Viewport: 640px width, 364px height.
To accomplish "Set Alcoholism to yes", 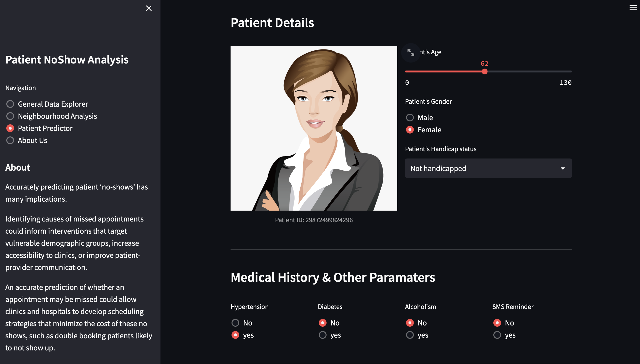I will pos(410,335).
